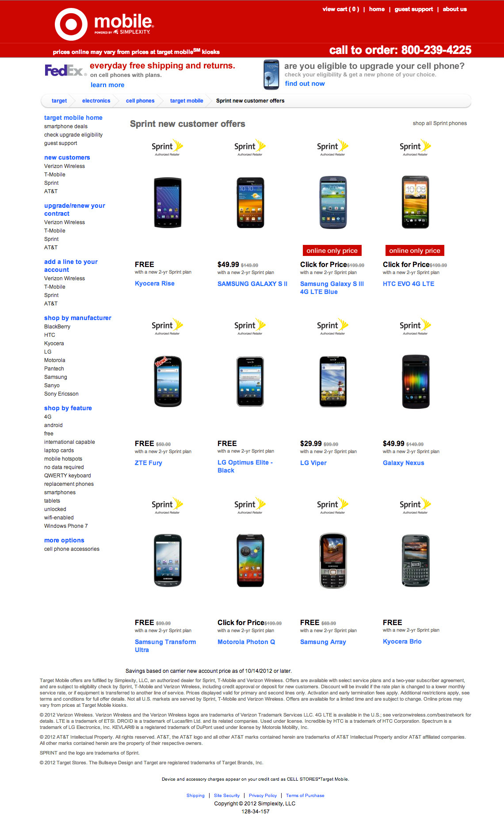
Task: Click the electronics breadcrumb
Action: [x=96, y=101]
